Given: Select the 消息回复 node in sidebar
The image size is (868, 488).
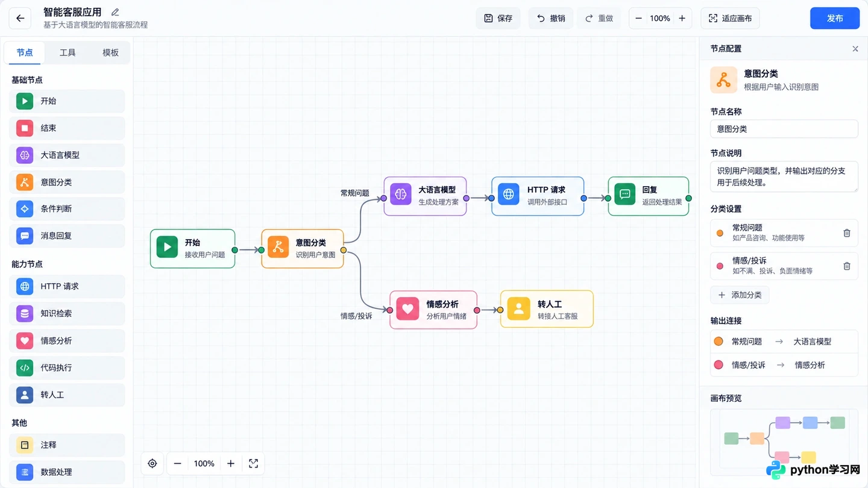Looking at the screenshot, I should pos(67,236).
